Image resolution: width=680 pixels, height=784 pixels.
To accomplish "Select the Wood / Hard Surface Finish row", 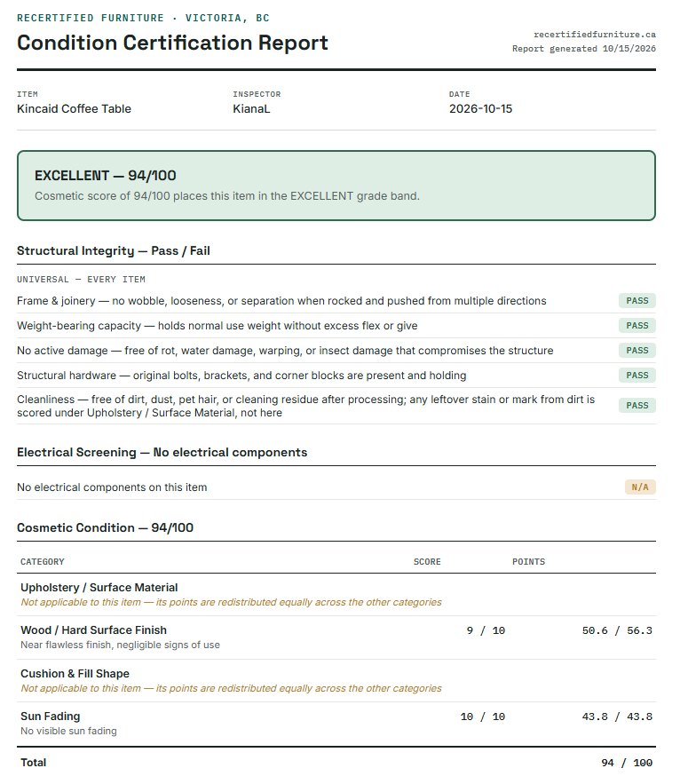I will tap(336, 637).
